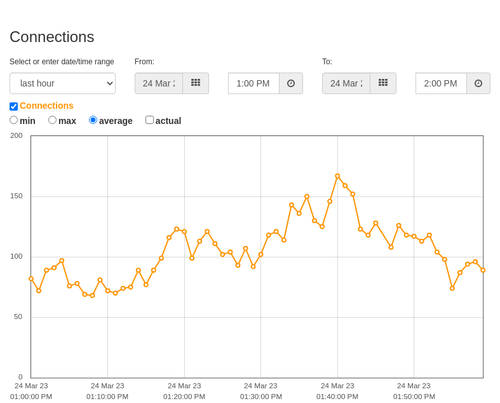
Task: Click the orange Connections legend label
Action: click(x=46, y=106)
